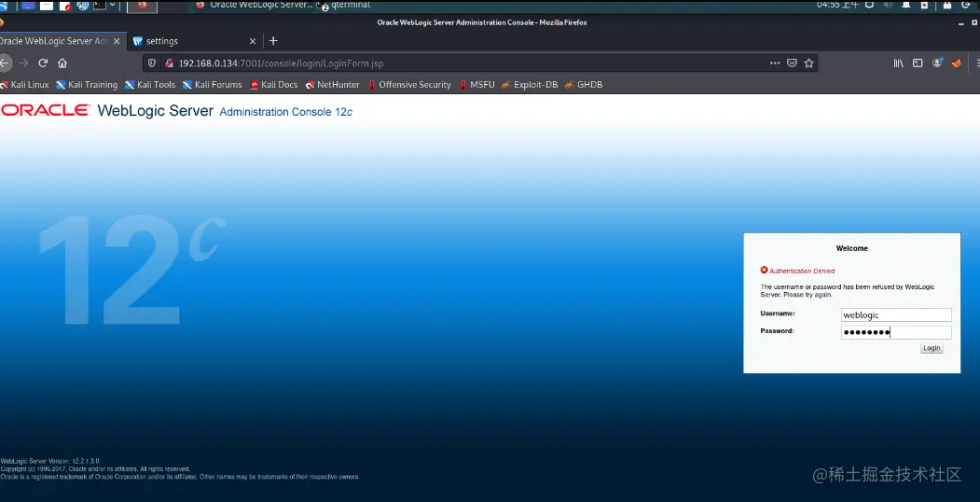
Task: Click the log out tray icon
Action: click(968, 5)
